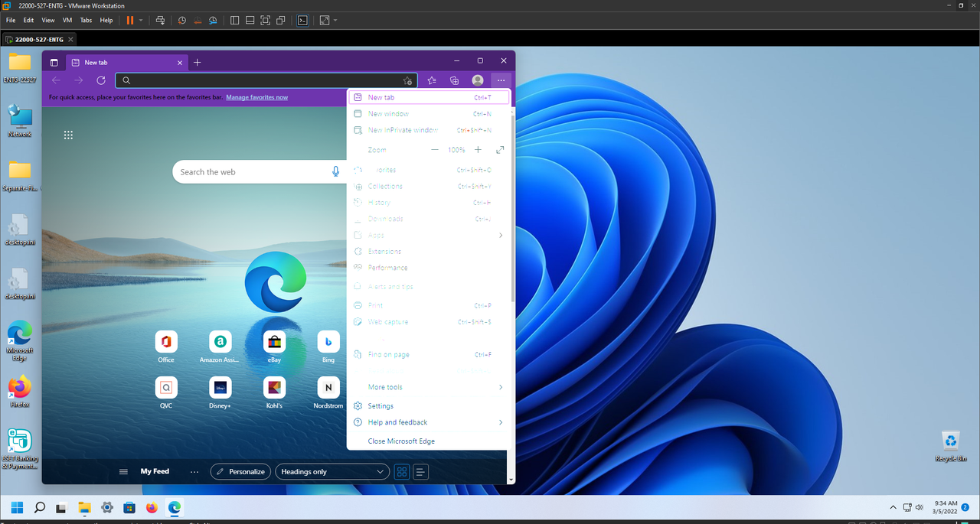Open the Office quick link tile
This screenshot has width=980, height=524.
(166, 347)
